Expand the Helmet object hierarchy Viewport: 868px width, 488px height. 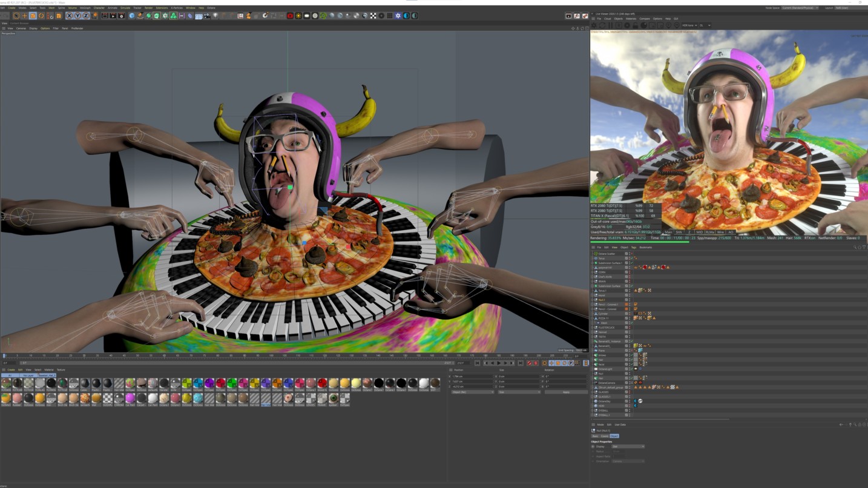click(x=593, y=332)
